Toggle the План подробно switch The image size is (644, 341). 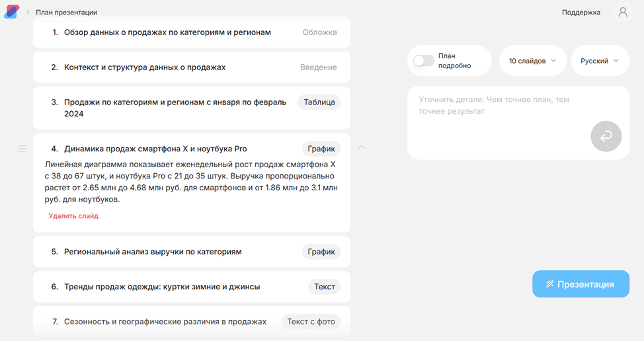423,61
